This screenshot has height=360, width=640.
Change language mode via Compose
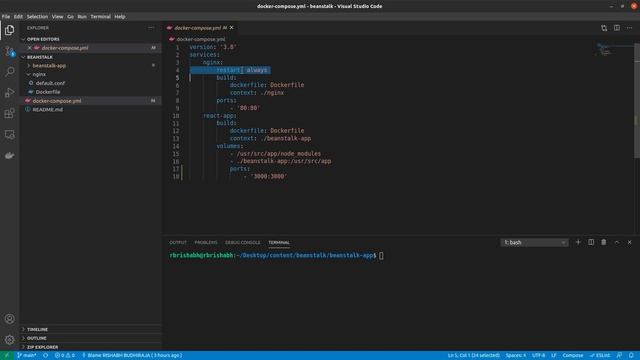click(x=573, y=355)
